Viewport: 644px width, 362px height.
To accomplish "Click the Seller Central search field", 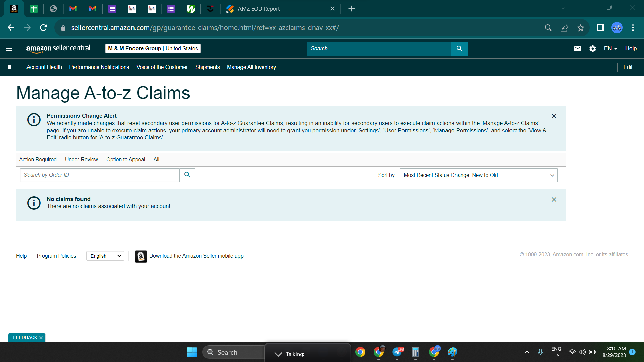I will pos(379,49).
